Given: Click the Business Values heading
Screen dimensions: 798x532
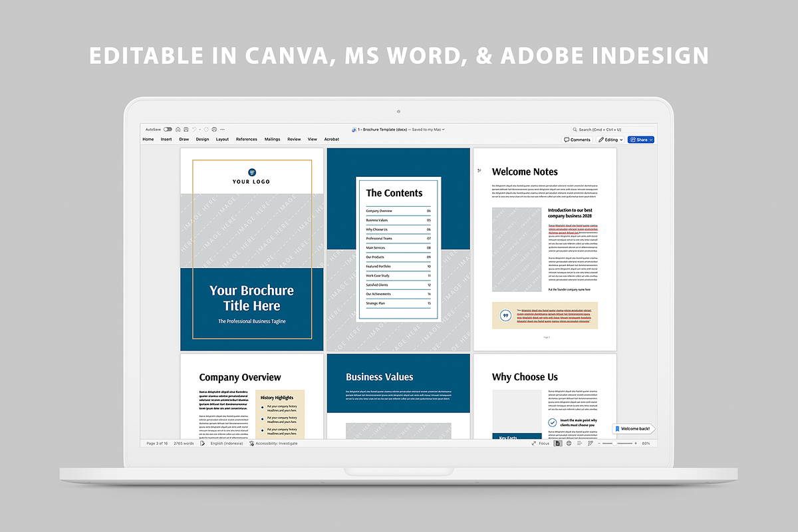Looking at the screenshot, I should [379, 377].
